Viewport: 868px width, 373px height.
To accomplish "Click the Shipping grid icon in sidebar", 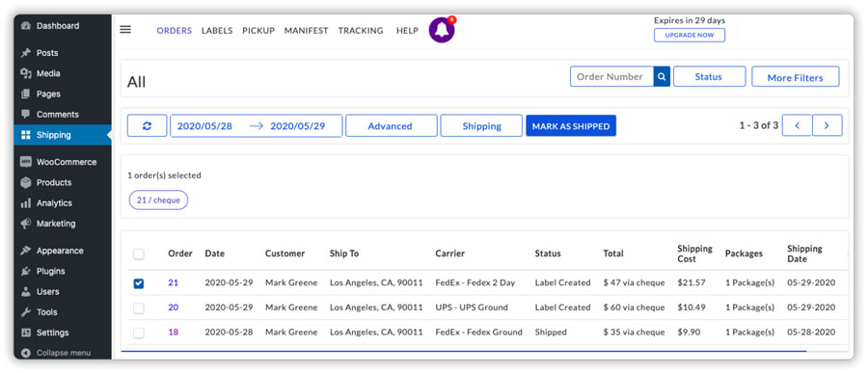I will point(25,135).
